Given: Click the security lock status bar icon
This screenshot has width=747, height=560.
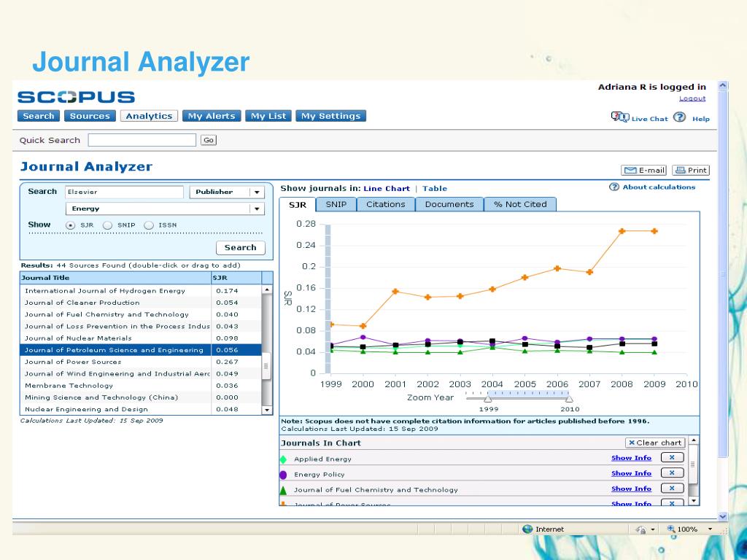Looking at the screenshot, I should click(x=640, y=529).
